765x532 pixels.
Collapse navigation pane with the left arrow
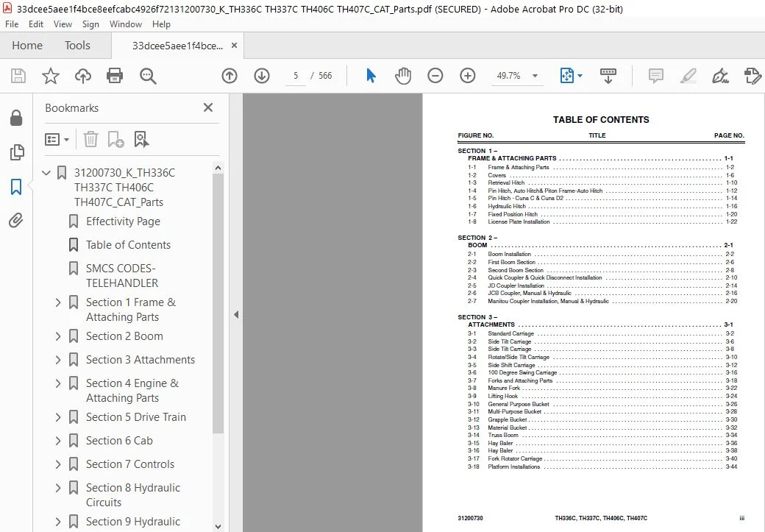pyautogui.click(x=236, y=315)
